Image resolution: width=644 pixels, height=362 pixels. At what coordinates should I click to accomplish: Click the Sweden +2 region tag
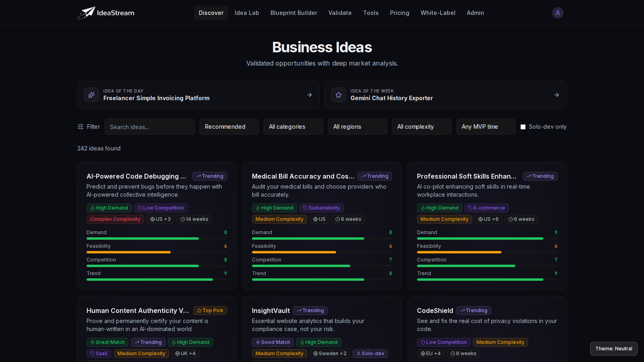[330, 354]
